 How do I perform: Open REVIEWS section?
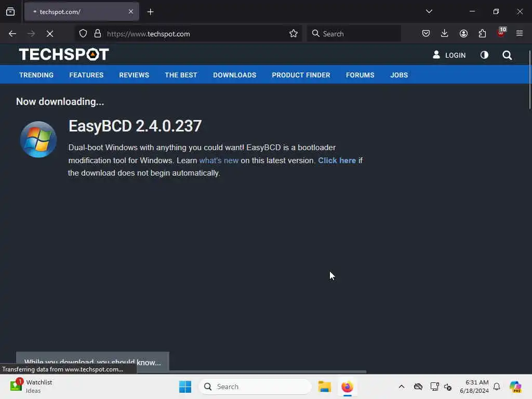(134, 75)
